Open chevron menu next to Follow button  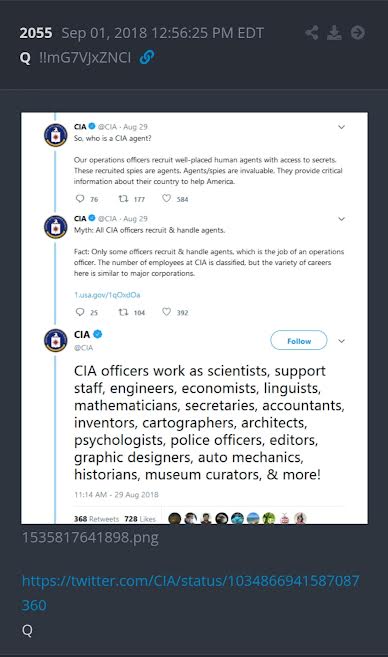click(341, 341)
